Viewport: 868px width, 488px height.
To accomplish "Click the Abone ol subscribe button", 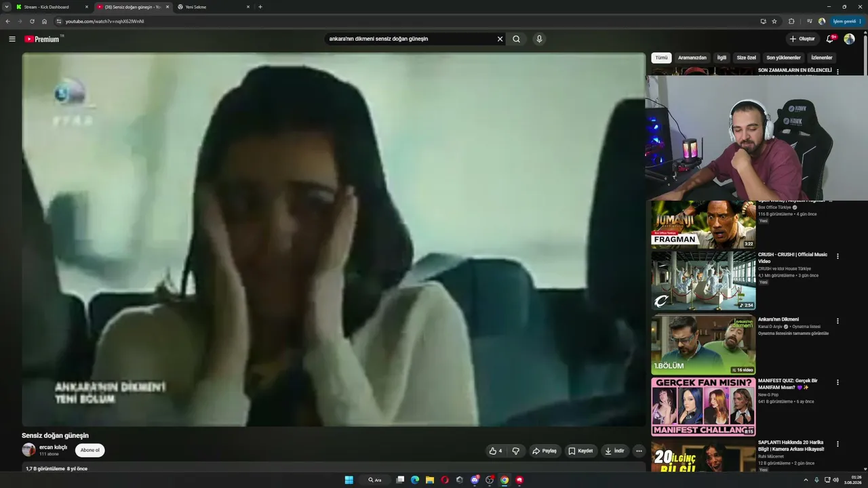I will pos(90,450).
